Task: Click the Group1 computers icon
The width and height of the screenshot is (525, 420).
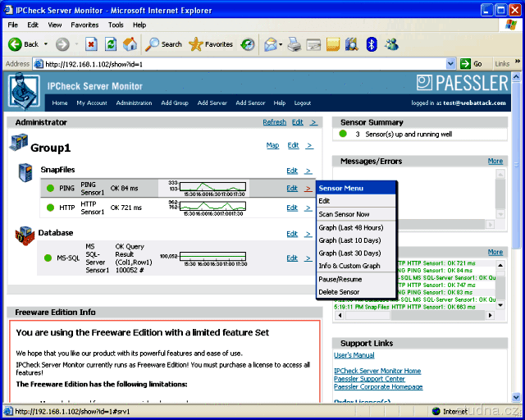Action: 19,144
